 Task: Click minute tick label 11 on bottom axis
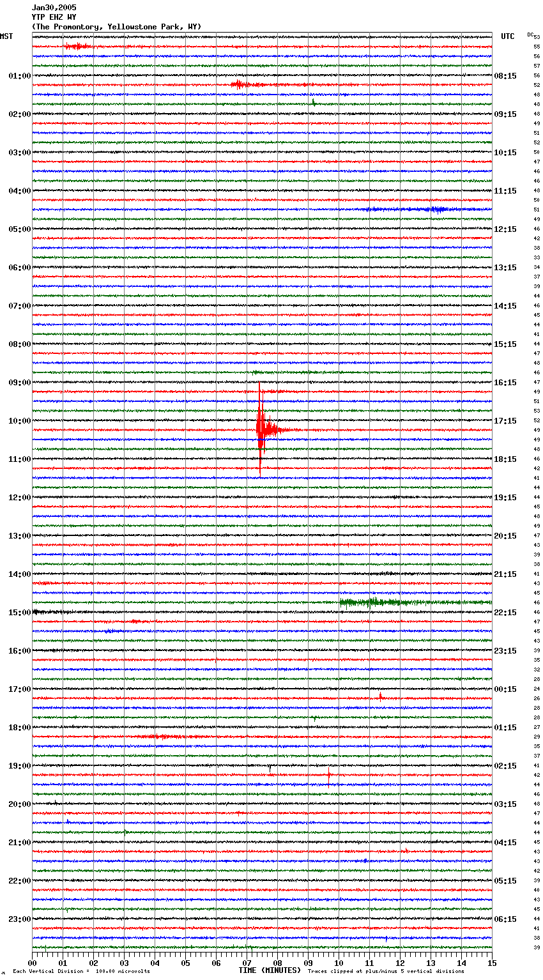point(369,963)
